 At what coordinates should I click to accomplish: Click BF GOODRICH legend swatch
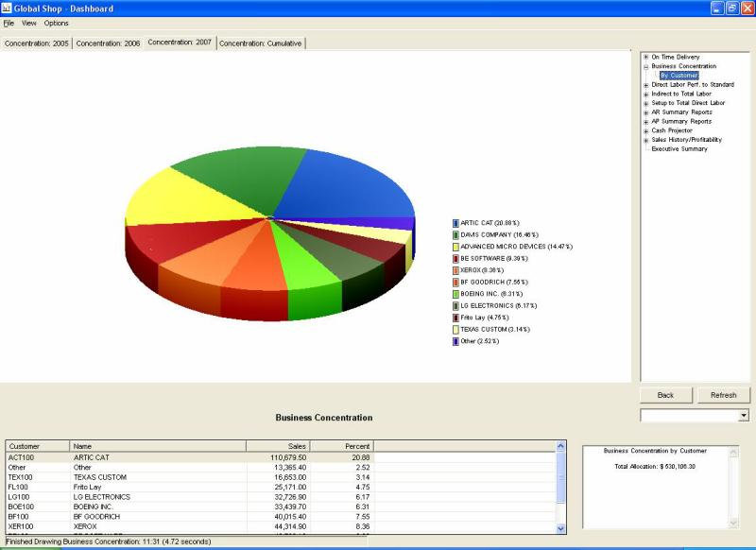point(455,283)
